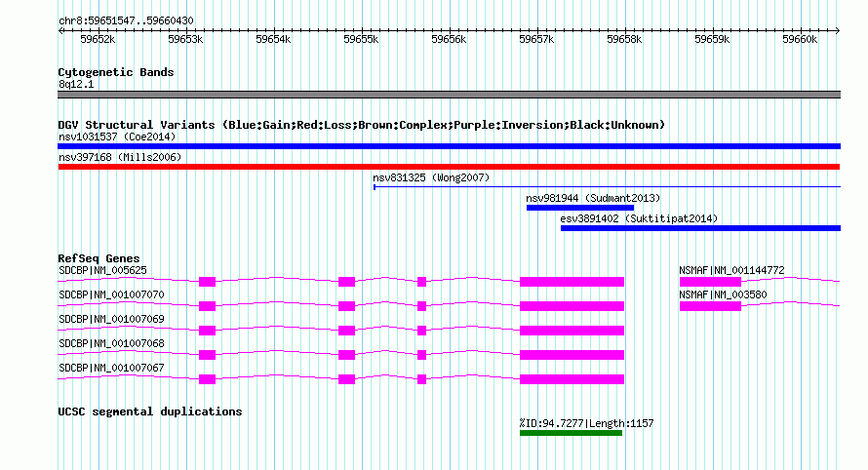The width and height of the screenshot is (868, 470).
Task: Select the 8q12.1 band label
Action: click(76, 84)
